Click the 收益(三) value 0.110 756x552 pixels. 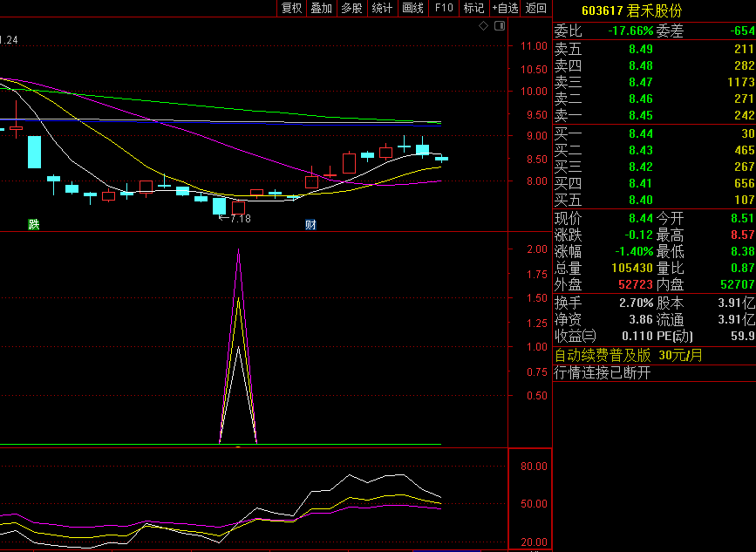[637, 336]
